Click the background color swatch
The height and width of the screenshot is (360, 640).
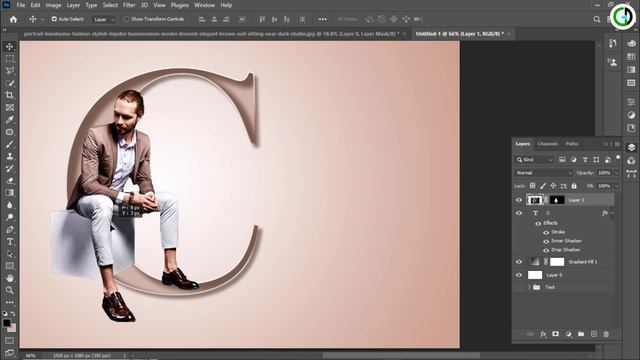(13, 328)
